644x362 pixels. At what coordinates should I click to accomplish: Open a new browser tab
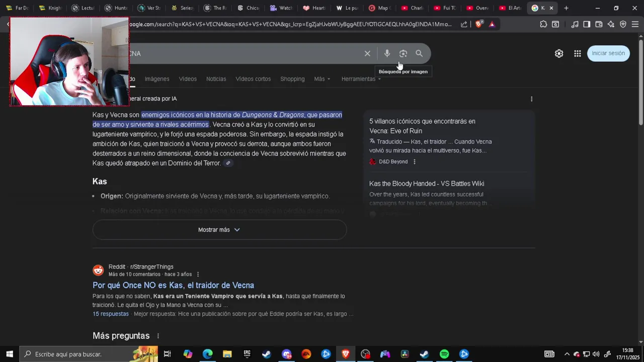click(x=566, y=8)
